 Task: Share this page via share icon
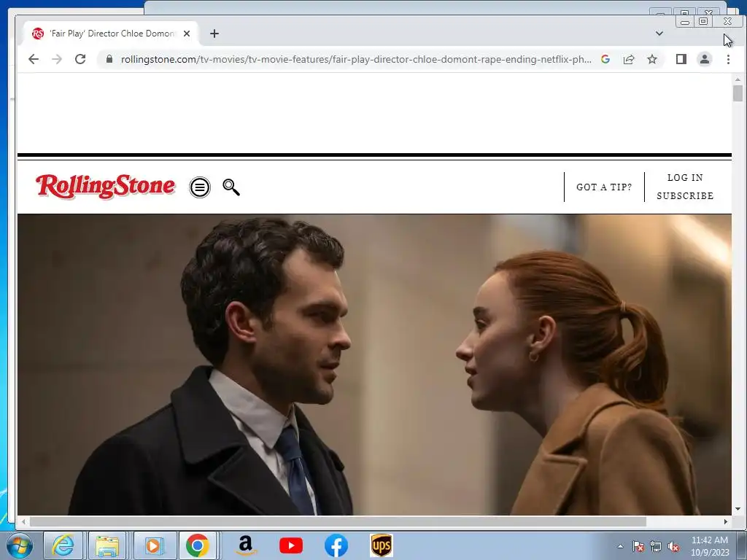click(629, 59)
